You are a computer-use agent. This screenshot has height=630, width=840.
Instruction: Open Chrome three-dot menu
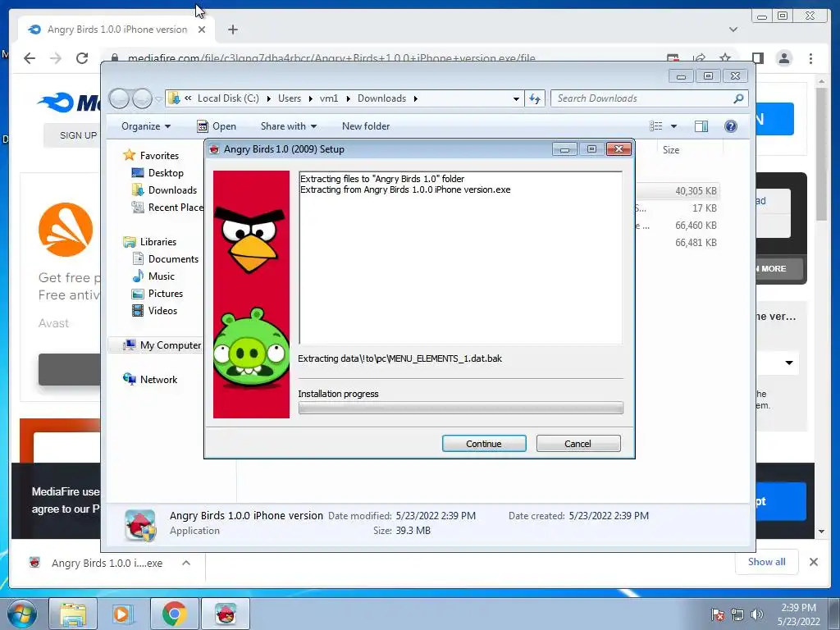[810, 58]
